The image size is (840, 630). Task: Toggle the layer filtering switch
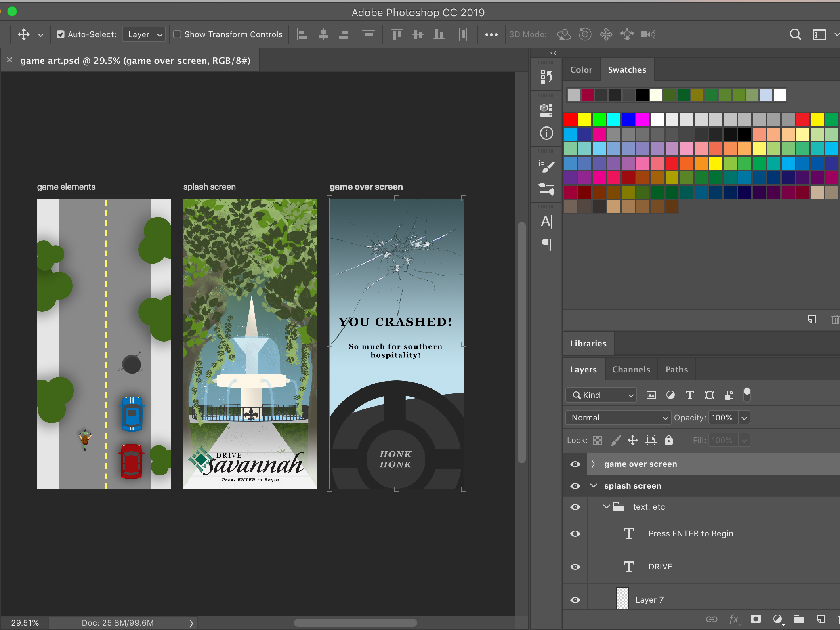pos(747,395)
